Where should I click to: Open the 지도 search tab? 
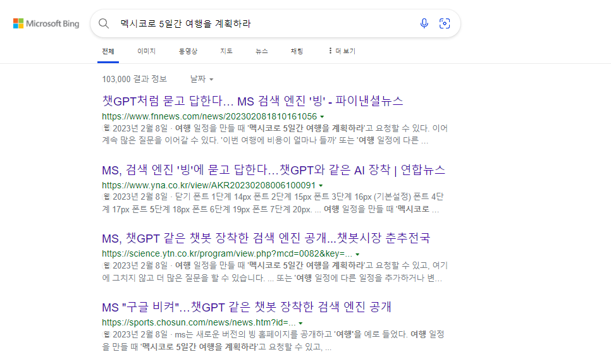tap(226, 51)
